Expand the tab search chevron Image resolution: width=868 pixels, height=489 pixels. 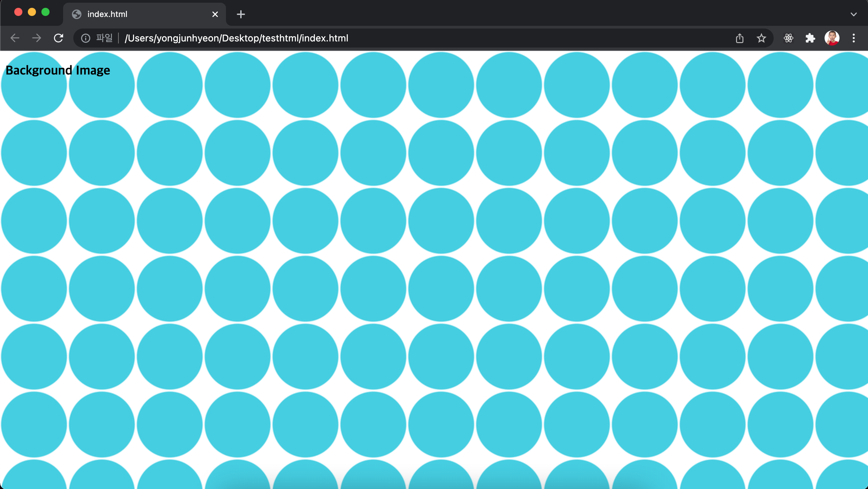point(854,14)
